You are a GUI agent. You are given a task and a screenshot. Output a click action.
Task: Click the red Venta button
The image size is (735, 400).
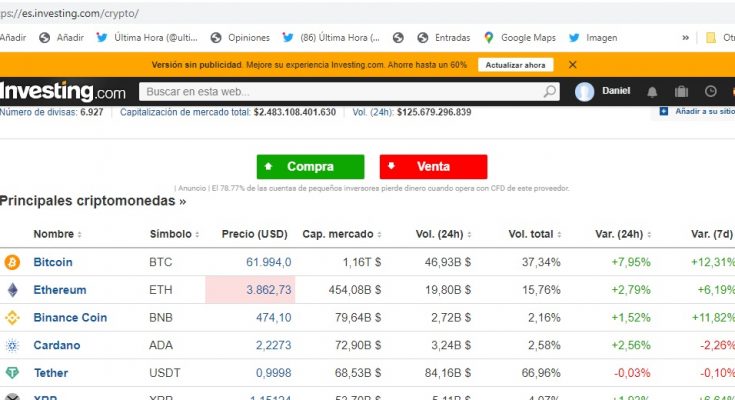[x=434, y=166]
